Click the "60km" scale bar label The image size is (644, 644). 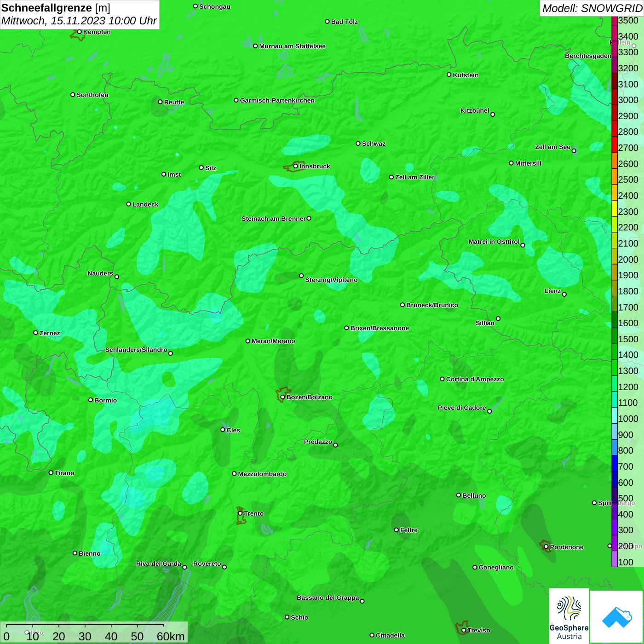point(171,636)
